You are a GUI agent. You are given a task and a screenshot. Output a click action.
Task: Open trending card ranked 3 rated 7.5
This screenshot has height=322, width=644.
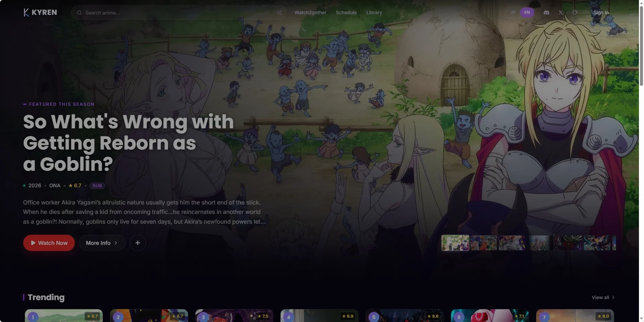click(234, 316)
